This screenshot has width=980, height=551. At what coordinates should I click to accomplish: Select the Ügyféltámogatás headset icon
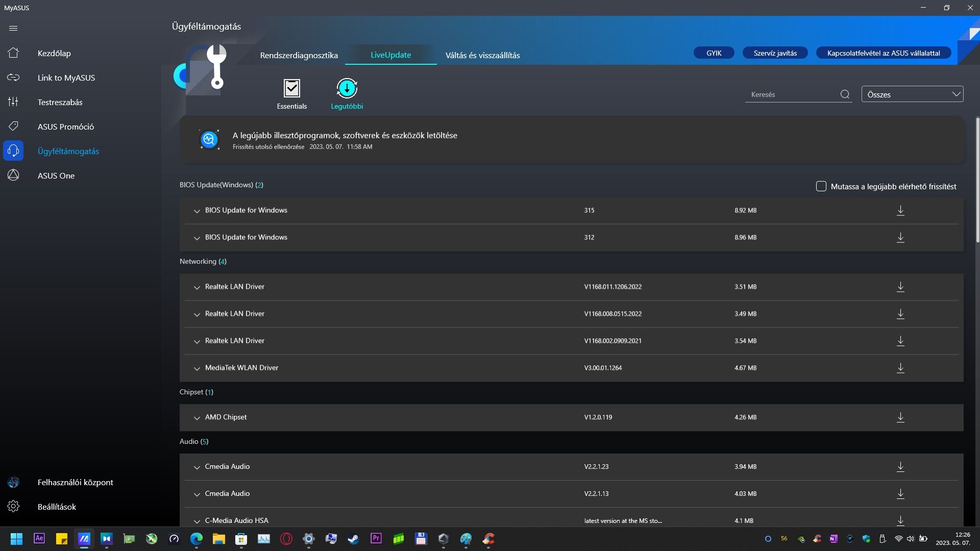point(13,151)
